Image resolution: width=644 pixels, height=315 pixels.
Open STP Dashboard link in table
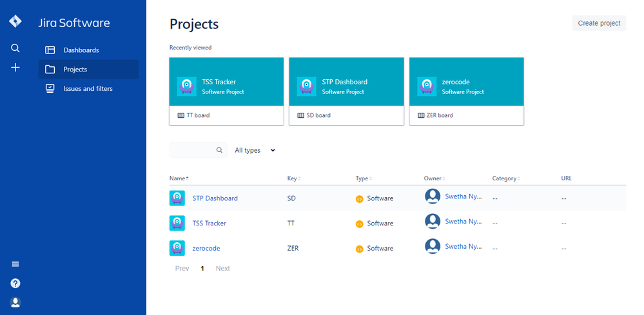click(215, 198)
